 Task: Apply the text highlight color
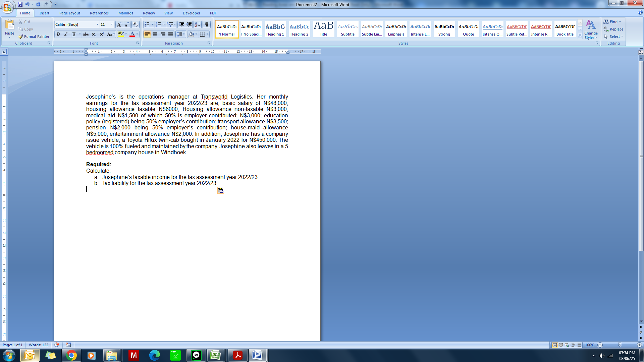tap(121, 34)
